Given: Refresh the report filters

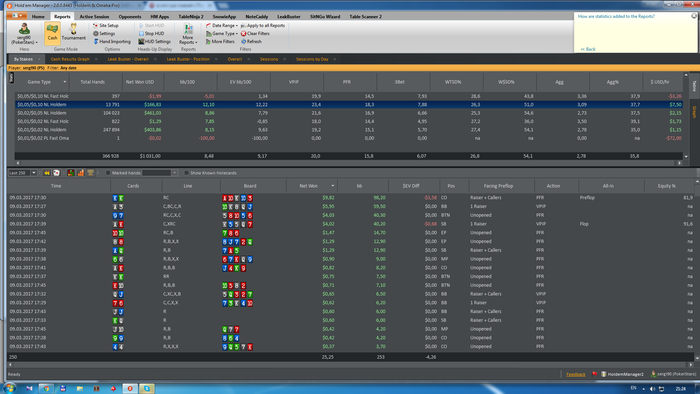Looking at the screenshot, I should tap(251, 41).
